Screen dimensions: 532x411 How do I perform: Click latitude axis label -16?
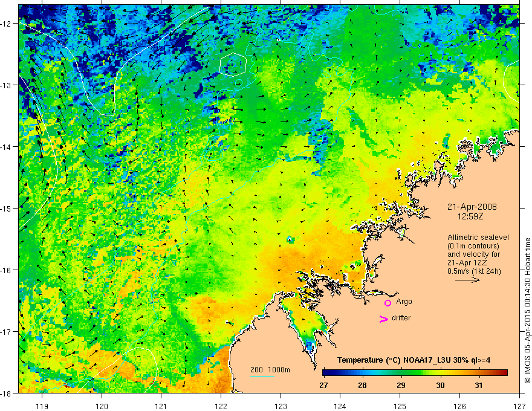6,270
